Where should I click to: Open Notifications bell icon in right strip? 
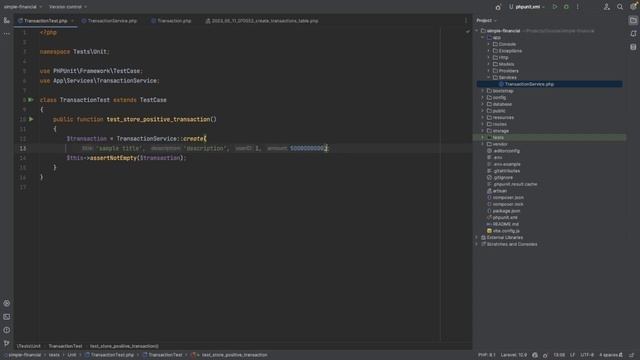click(x=633, y=34)
